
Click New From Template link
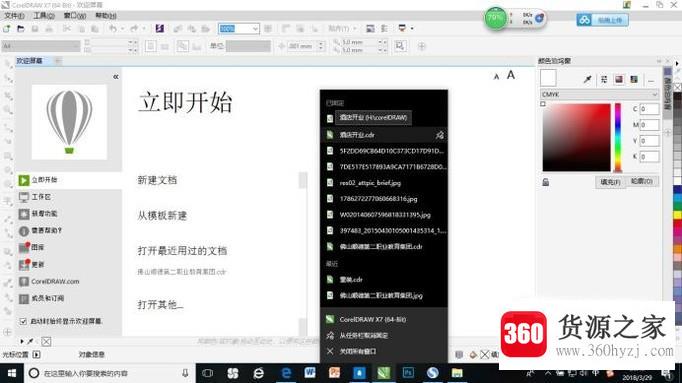(x=162, y=215)
